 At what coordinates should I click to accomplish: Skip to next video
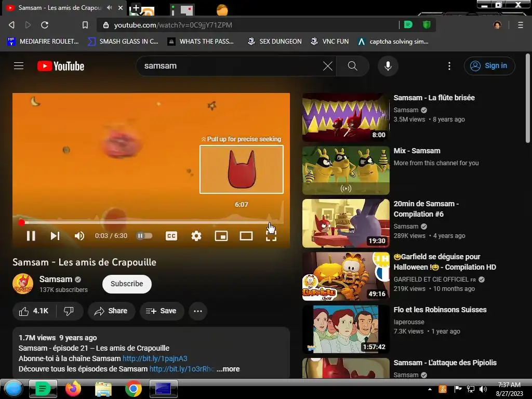pyautogui.click(x=55, y=236)
